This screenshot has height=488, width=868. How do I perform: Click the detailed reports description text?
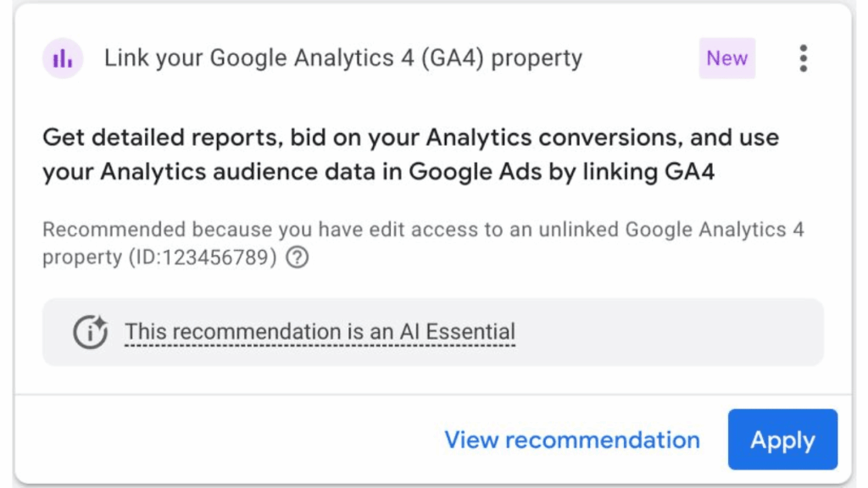point(410,154)
